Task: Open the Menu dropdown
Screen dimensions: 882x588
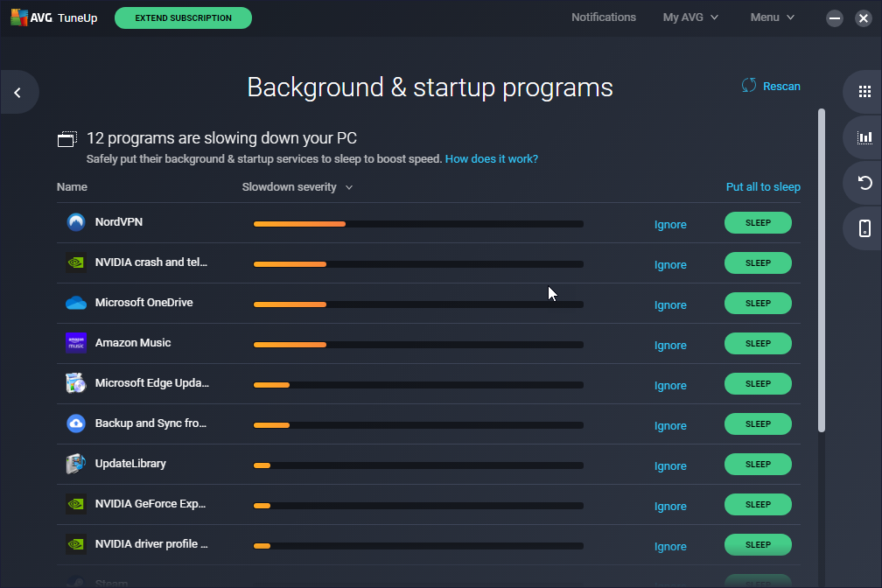Action: pos(771,17)
